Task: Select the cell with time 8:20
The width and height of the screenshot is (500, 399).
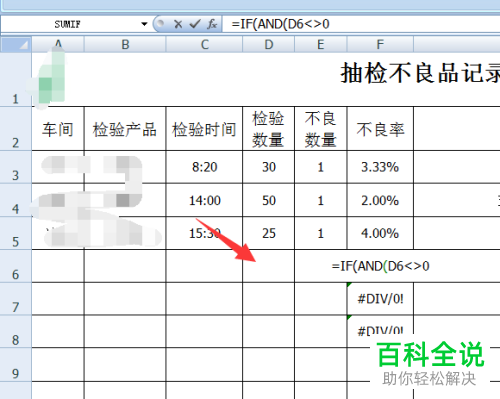Action: click(x=204, y=167)
